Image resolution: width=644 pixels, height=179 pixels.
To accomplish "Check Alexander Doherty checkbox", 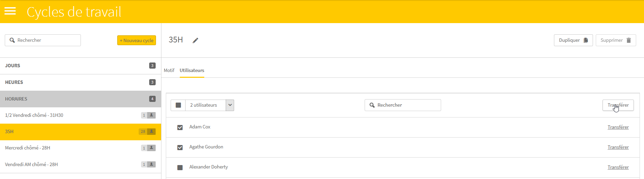I will coord(180,167).
